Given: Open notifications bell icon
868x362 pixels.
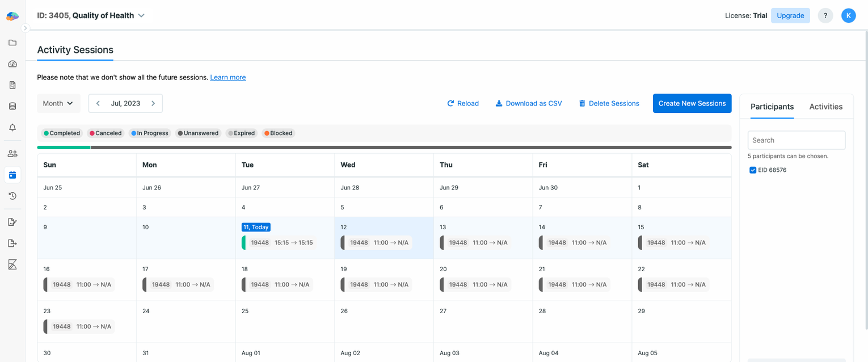Looking at the screenshot, I should (12, 128).
